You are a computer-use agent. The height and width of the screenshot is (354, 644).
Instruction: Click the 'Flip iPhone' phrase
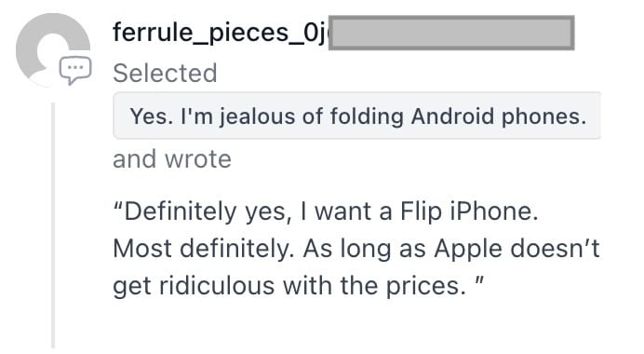tap(469, 212)
